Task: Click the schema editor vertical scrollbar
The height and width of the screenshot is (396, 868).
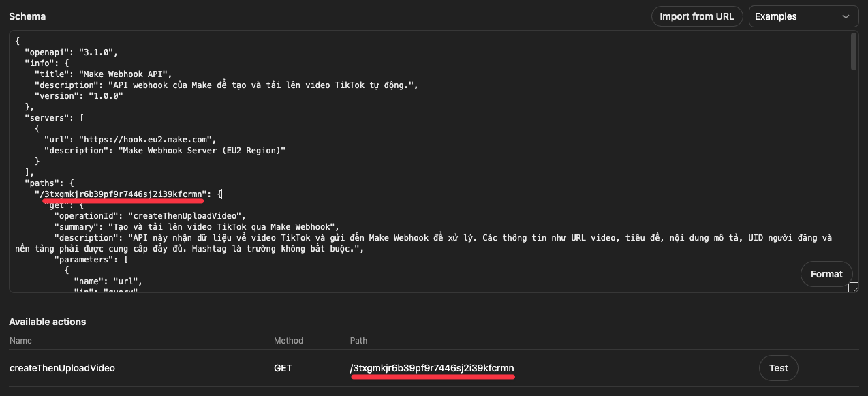Action: point(854,52)
